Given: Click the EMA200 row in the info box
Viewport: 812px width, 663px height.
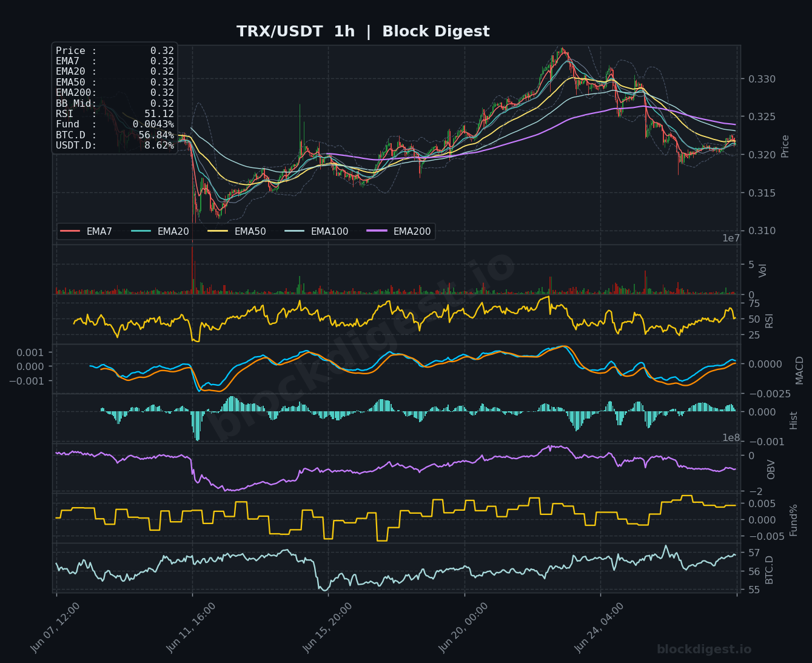Looking at the screenshot, I should [115, 93].
